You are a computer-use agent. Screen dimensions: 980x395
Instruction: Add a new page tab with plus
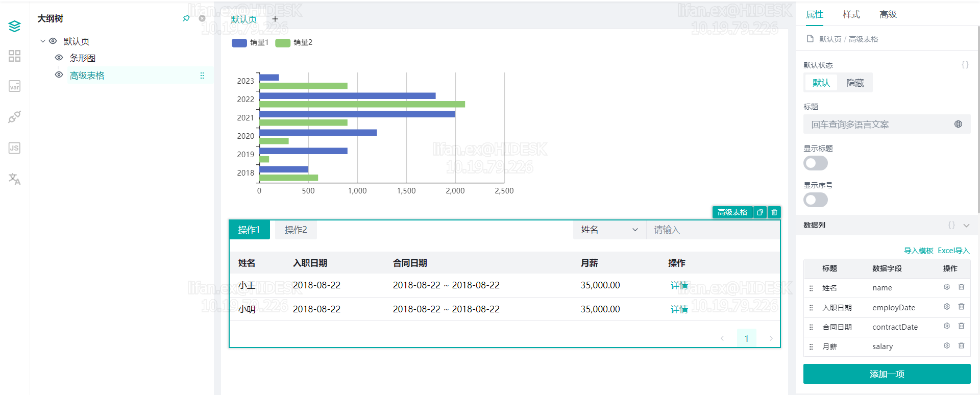pyautogui.click(x=275, y=19)
